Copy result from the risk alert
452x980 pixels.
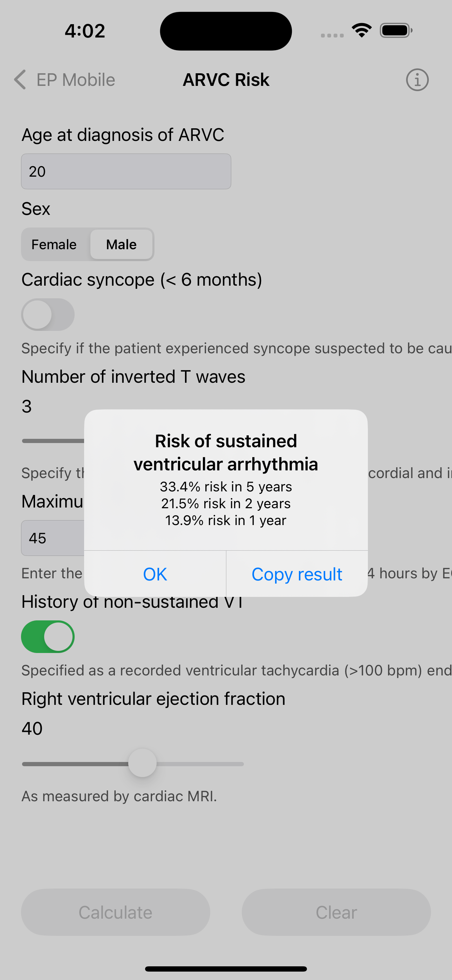coord(297,574)
